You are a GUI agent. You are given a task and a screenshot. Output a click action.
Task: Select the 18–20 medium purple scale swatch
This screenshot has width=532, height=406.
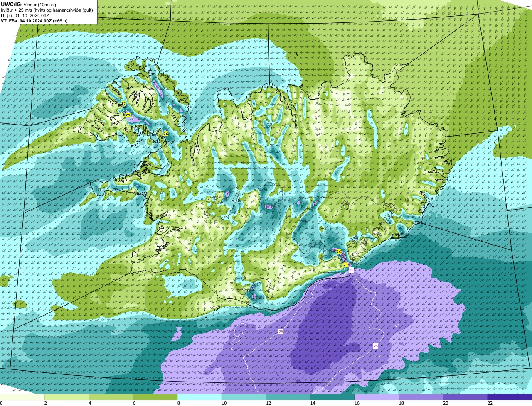click(421, 397)
